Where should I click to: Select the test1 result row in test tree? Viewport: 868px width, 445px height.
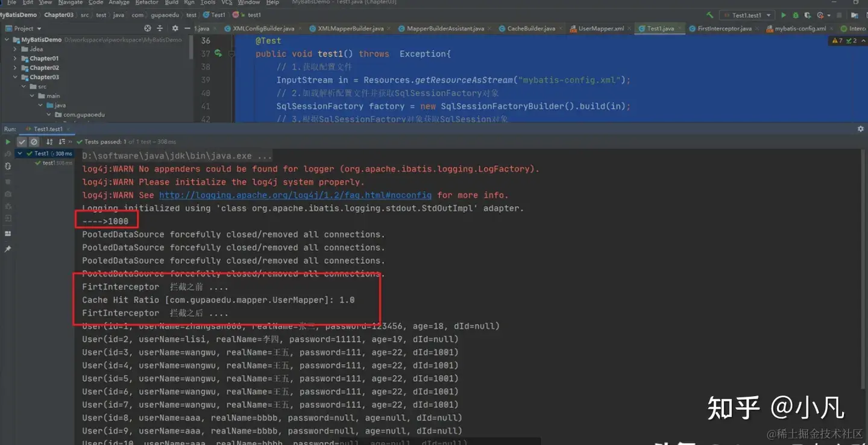coord(53,163)
